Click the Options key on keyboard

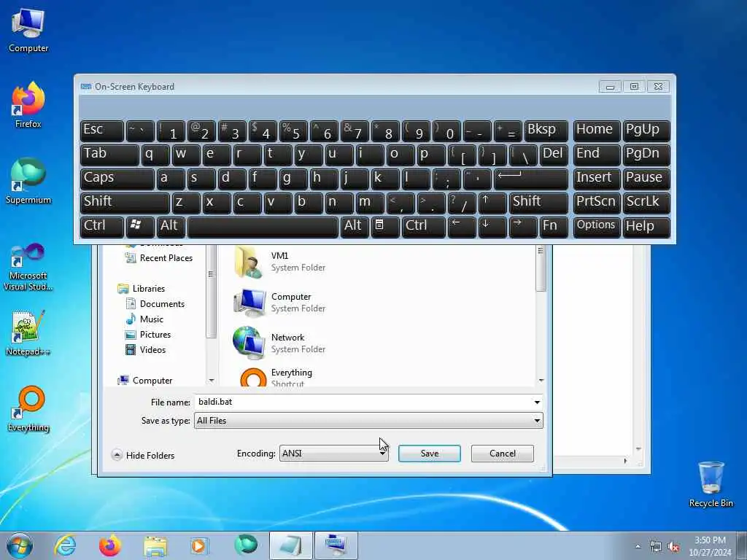(597, 227)
